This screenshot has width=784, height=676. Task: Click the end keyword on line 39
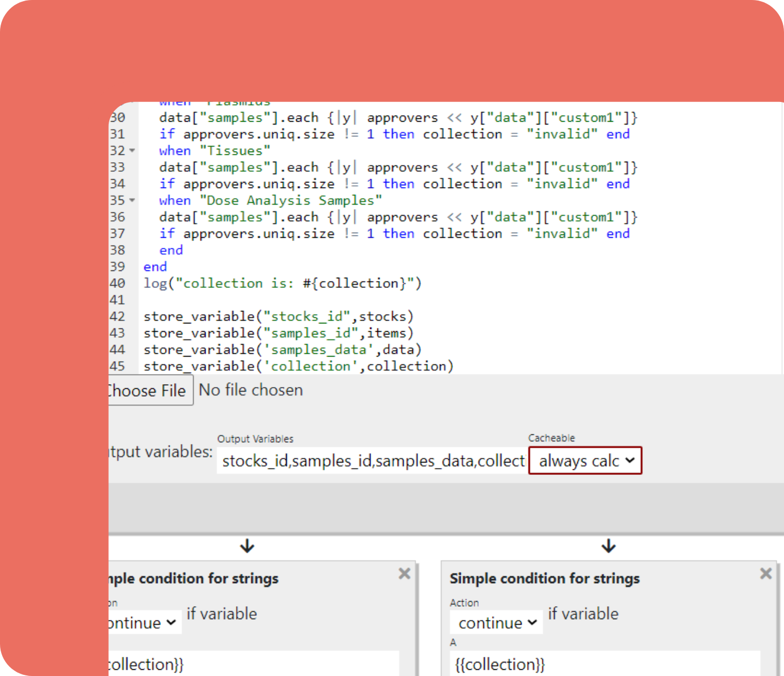click(x=155, y=266)
